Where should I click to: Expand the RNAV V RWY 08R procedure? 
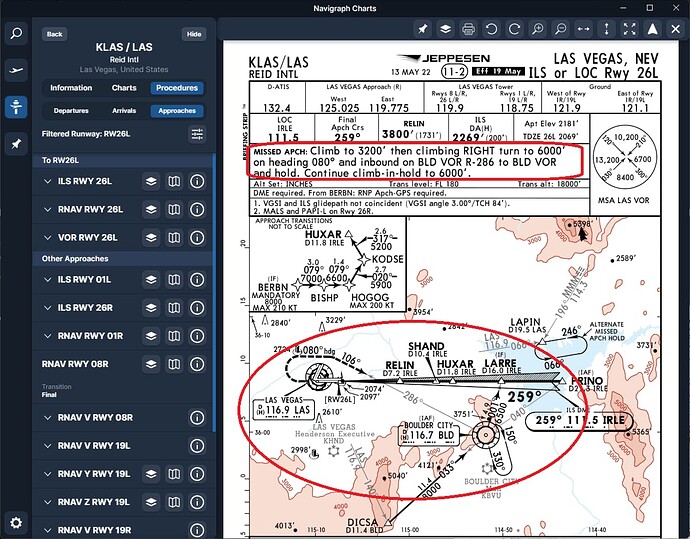48,417
